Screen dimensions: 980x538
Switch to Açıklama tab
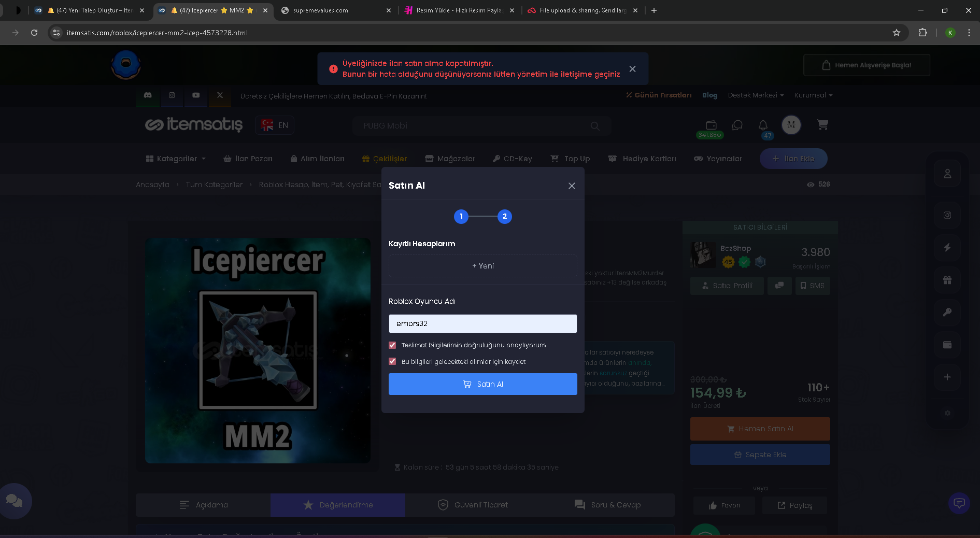[203, 505]
